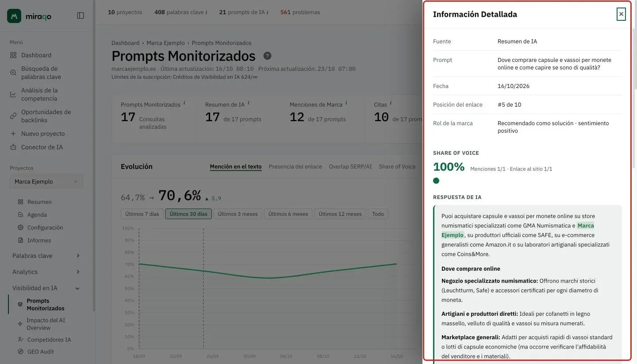The height and width of the screenshot is (364, 637).
Task: Click the GEO Audit compass icon
Action: pos(20,352)
